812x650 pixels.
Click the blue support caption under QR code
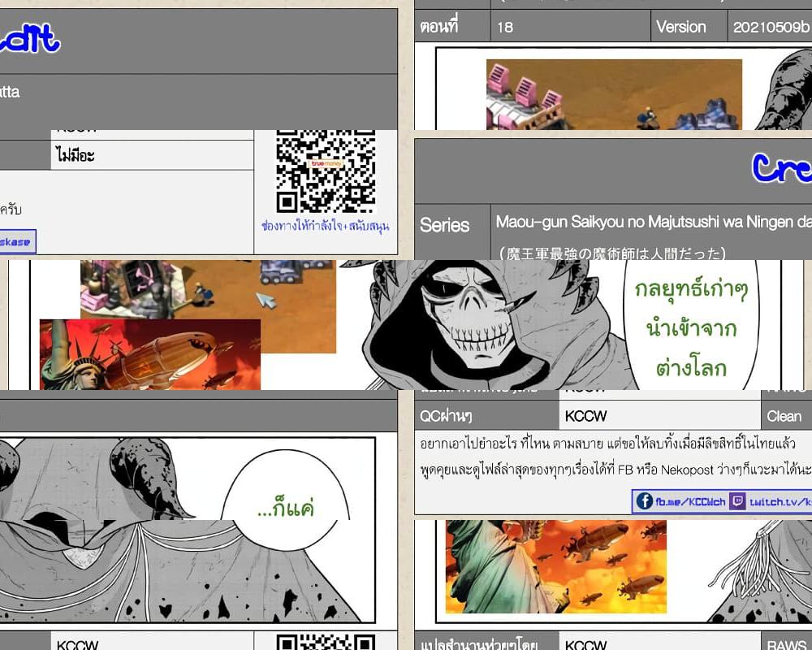pyautogui.click(x=326, y=226)
